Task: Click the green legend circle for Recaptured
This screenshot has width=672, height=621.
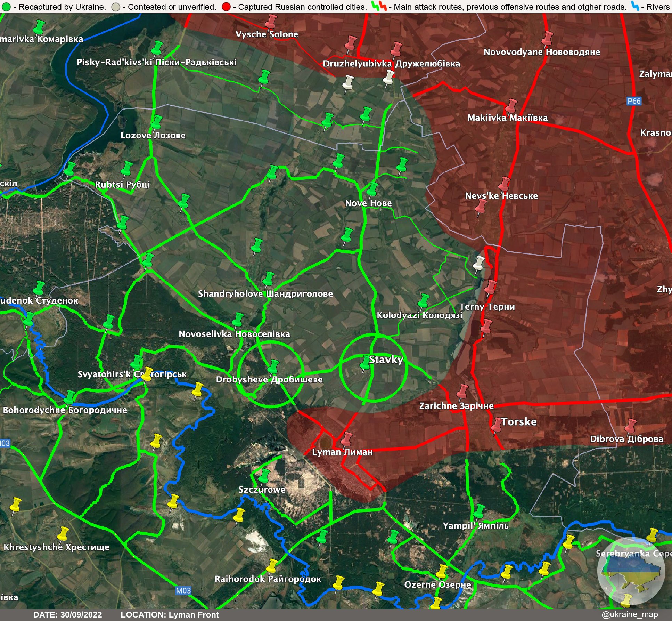Action: coord(6,7)
